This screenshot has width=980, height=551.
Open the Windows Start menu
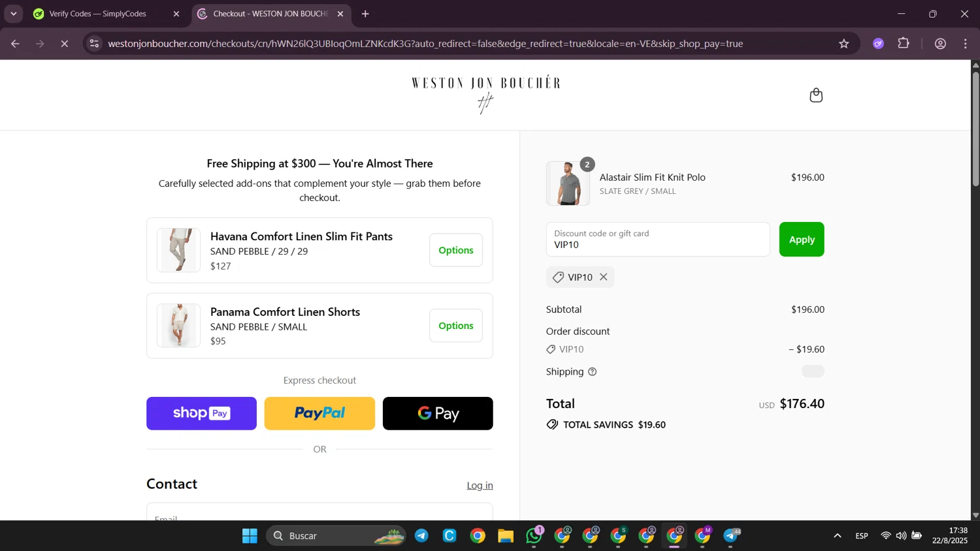coord(250,536)
